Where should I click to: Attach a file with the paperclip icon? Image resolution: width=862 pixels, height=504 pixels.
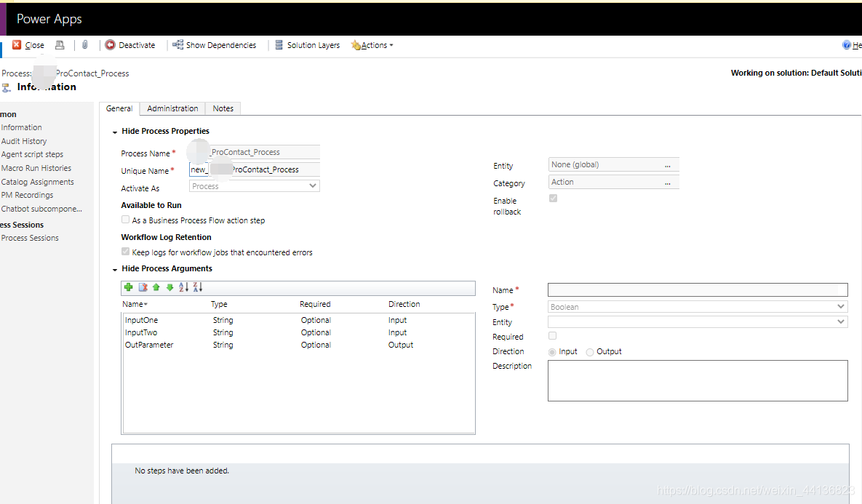point(85,44)
